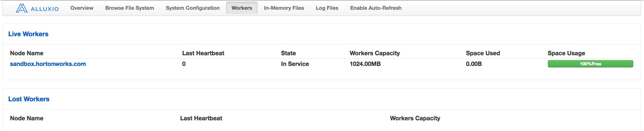
Task: Go to Browse File System
Action: pyautogui.click(x=129, y=8)
